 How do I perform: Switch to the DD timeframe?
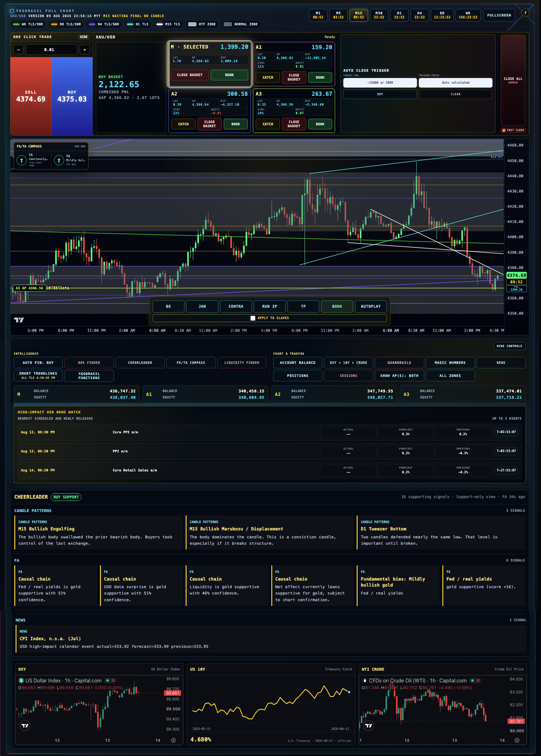tap(442, 15)
